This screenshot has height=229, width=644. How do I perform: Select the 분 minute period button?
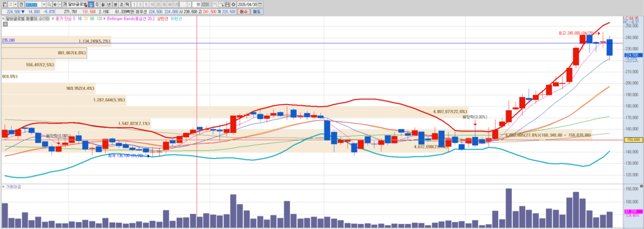coord(115,4)
